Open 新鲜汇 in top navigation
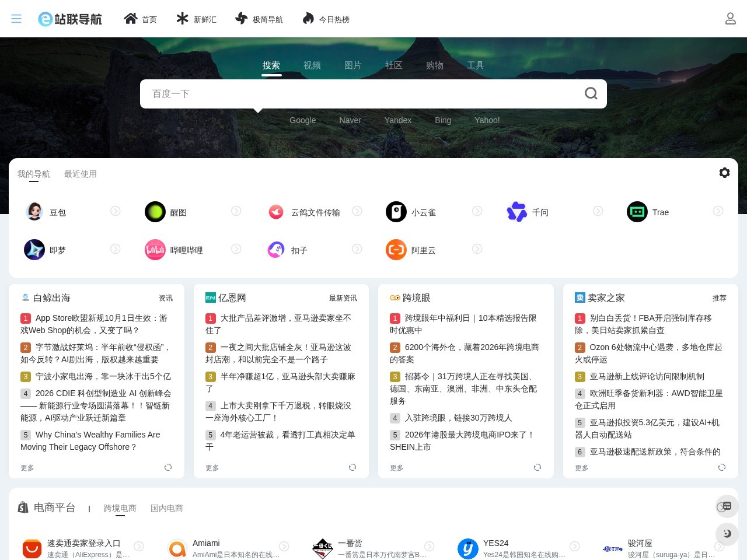Viewport: 747px width, 560px height. 196,19
